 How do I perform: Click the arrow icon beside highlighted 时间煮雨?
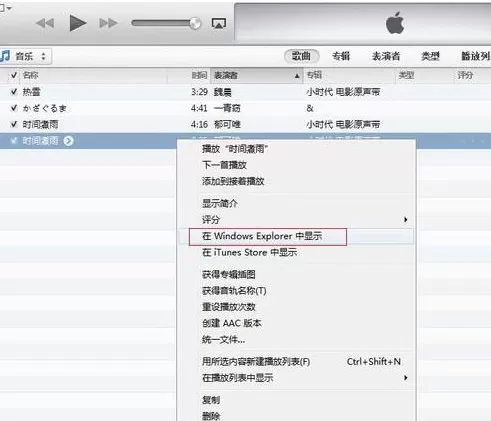[68, 141]
